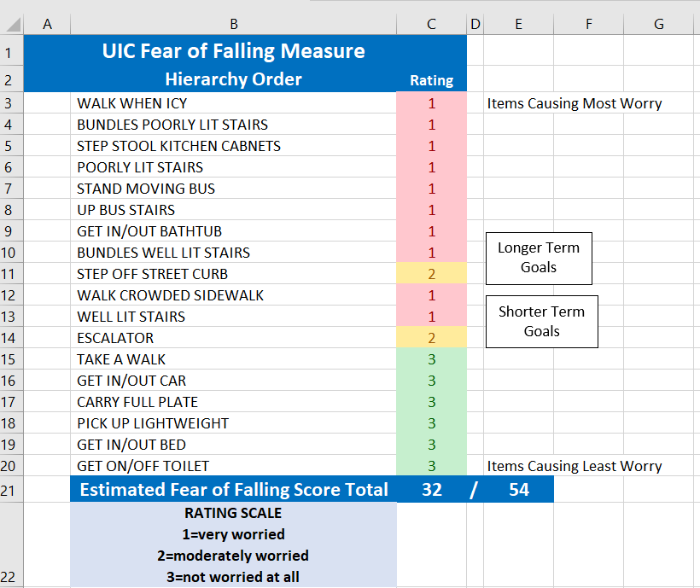
Task: Select rating cell for STEP OFF STREET CURB
Action: click(x=431, y=274)
